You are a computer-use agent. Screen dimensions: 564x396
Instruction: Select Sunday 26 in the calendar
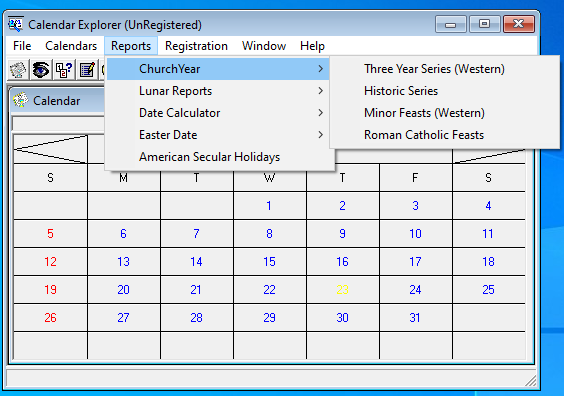point(50,318)
